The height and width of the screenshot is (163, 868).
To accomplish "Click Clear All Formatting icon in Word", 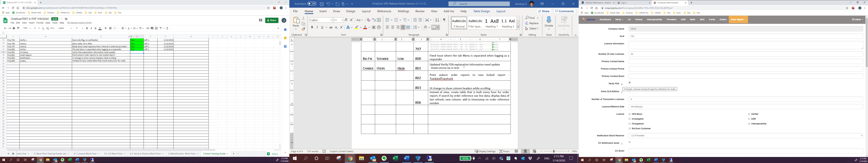I will [x=368, y=20].
